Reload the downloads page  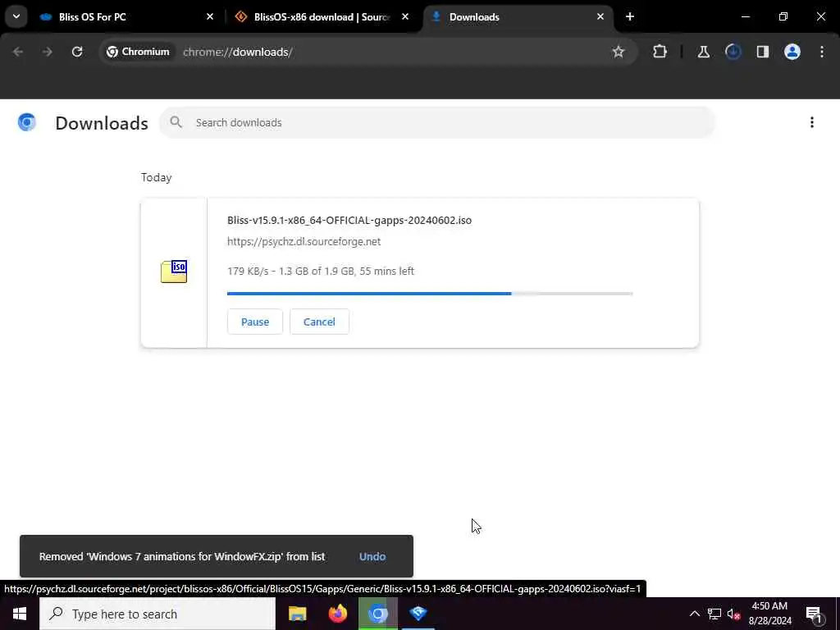point(77,52)
